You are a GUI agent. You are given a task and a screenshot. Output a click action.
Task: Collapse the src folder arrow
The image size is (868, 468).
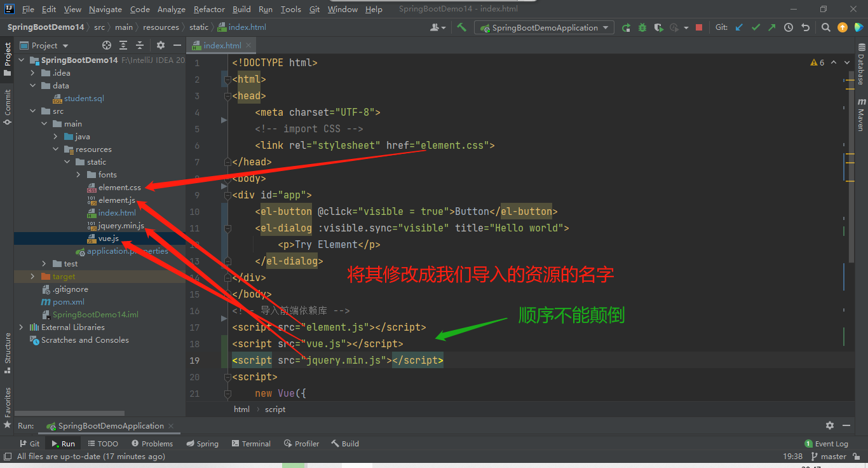click(x=33, y=111)
